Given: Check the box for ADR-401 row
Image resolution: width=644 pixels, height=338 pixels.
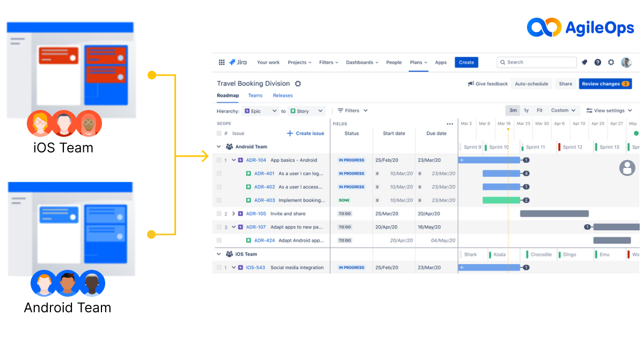Looking at the screenshot, I should click(x=219, y=174).
